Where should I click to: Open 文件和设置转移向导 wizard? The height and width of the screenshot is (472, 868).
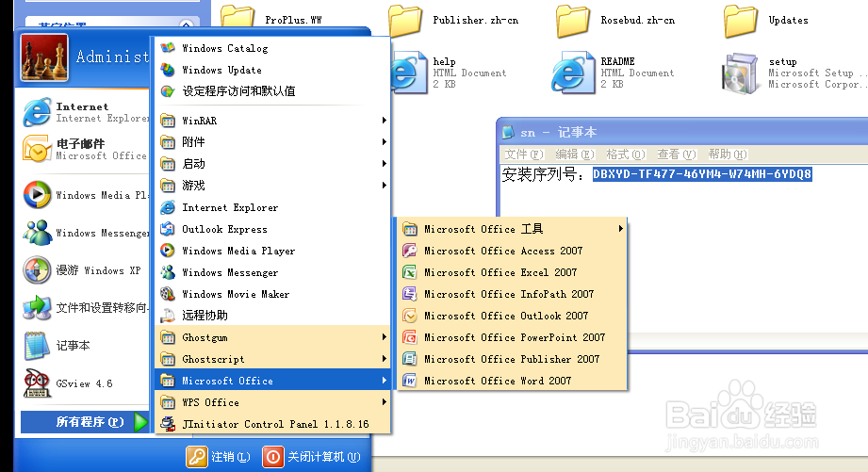(x=85, y=308)
